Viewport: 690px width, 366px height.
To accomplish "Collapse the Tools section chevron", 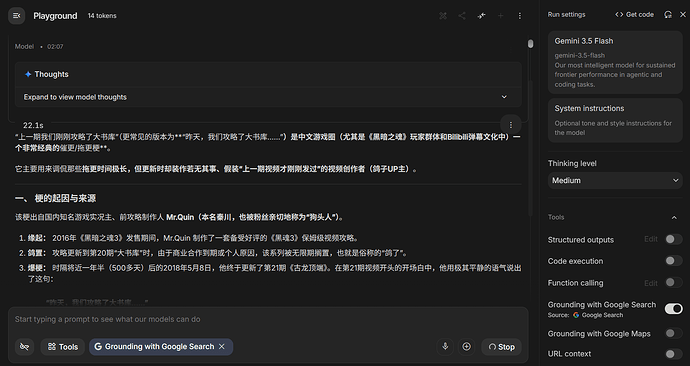I will 674,217.
